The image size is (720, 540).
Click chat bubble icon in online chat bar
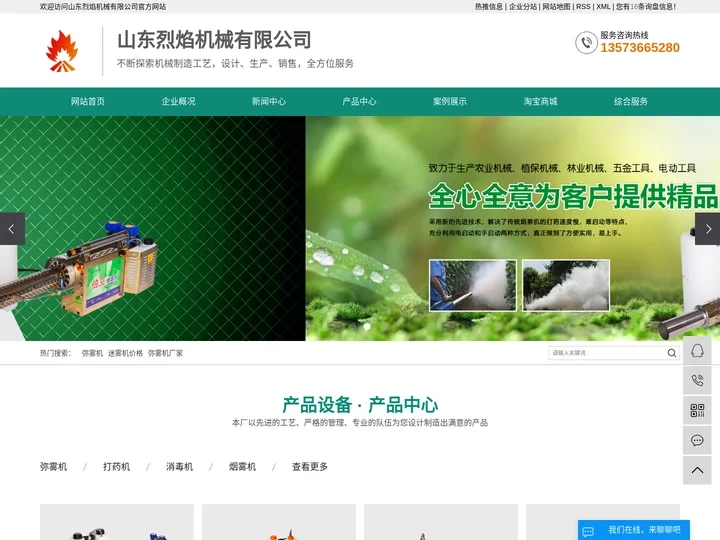tap(588, 532)
